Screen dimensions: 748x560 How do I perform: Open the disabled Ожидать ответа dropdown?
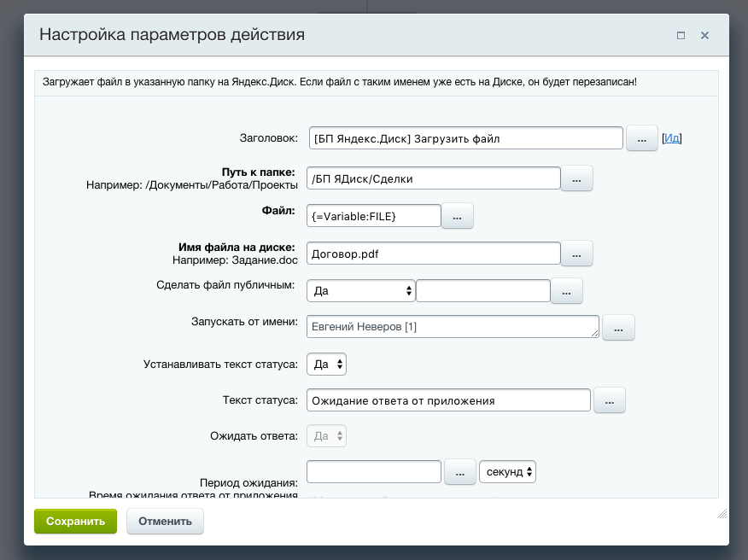328,436
